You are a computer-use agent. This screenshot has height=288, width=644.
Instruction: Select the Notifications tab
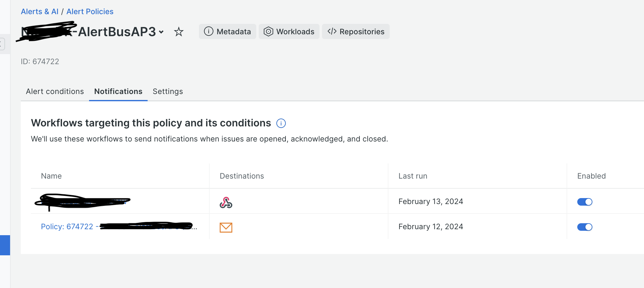118,91
